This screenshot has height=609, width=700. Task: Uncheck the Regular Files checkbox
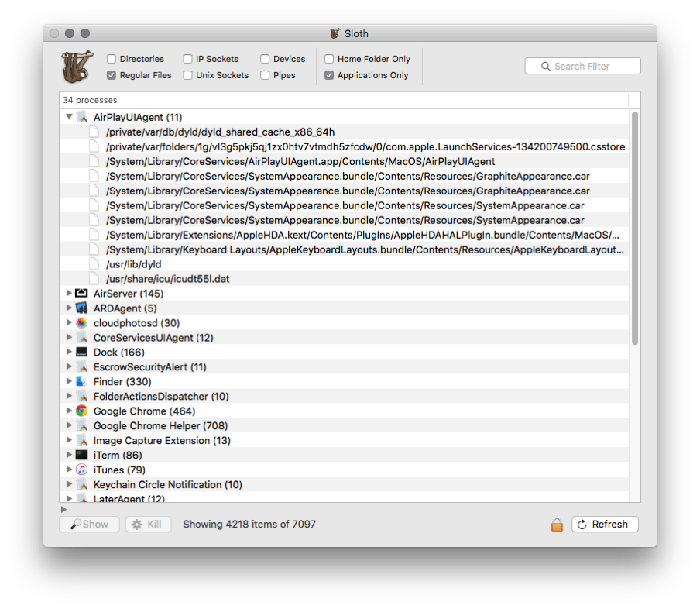click(x=112, y=75)
